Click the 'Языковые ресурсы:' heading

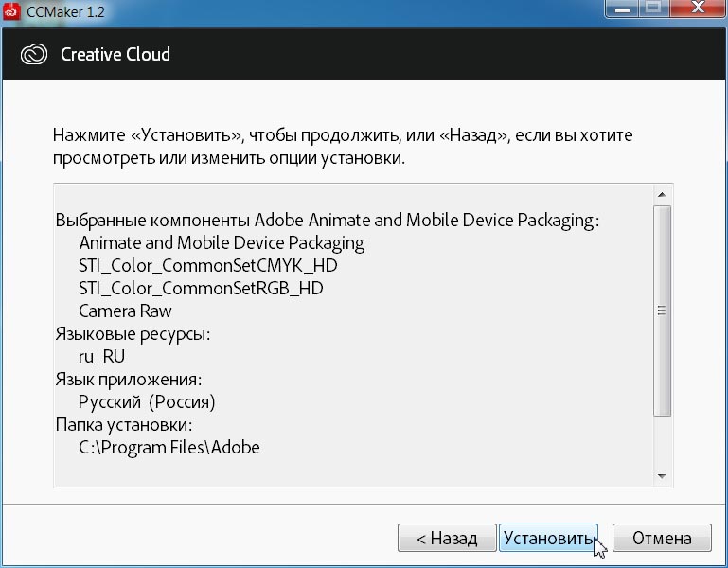point(133,334)
